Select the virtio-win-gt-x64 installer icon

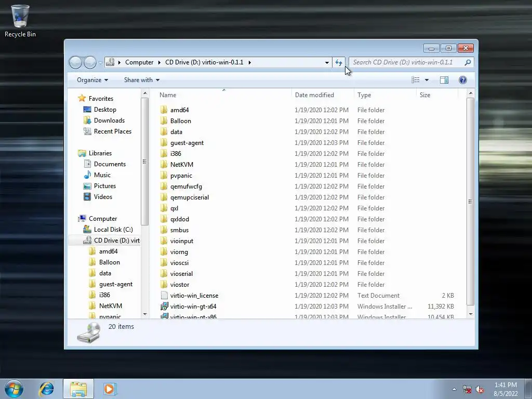[164, 306]
